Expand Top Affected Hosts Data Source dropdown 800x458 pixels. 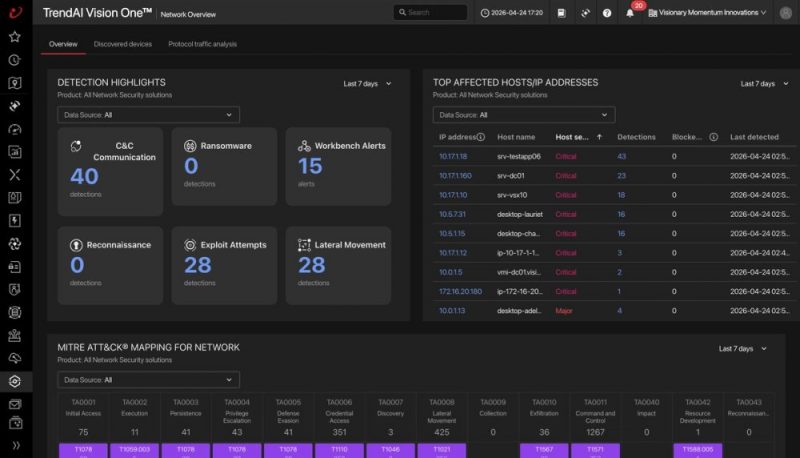click(523, 115)
